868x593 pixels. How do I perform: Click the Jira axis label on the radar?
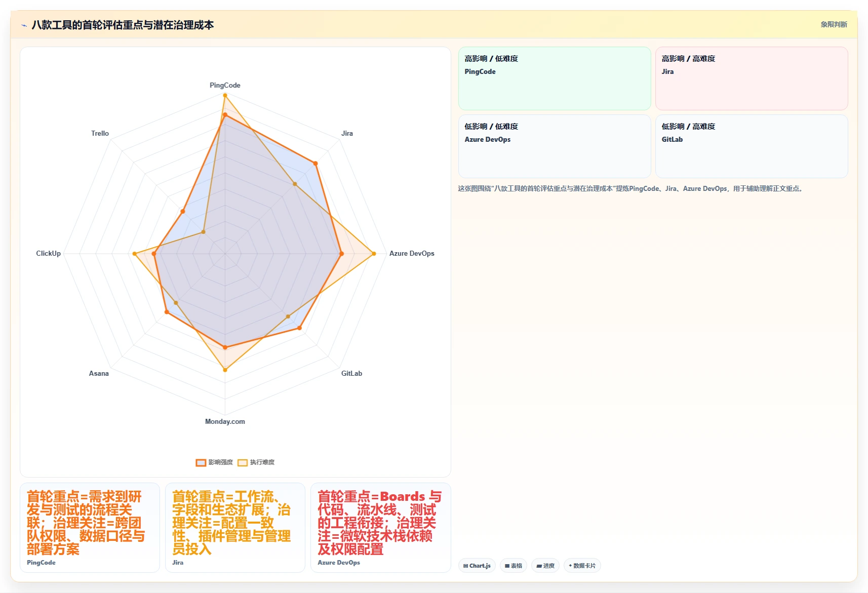pos(347,133)
